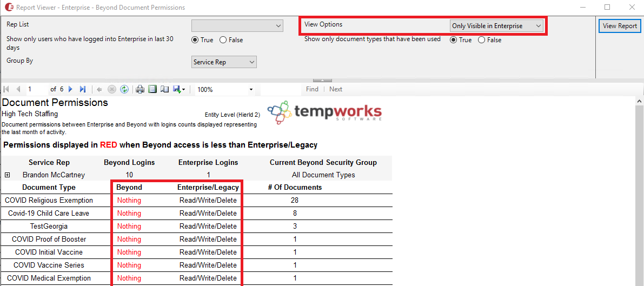Image resolution: width=644 pixels, height=286 pixels.
Task: Click the current page number field
Action: (x=37, y=89)
